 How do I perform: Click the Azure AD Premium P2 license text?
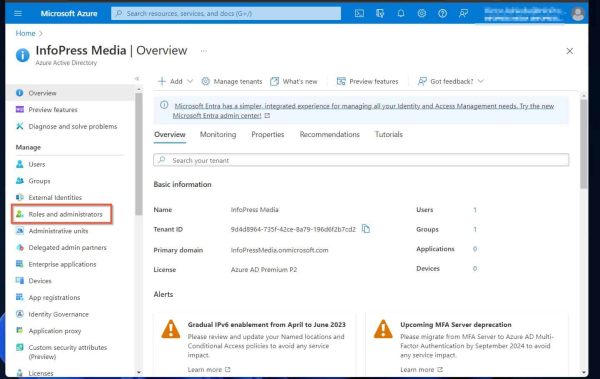264,270
